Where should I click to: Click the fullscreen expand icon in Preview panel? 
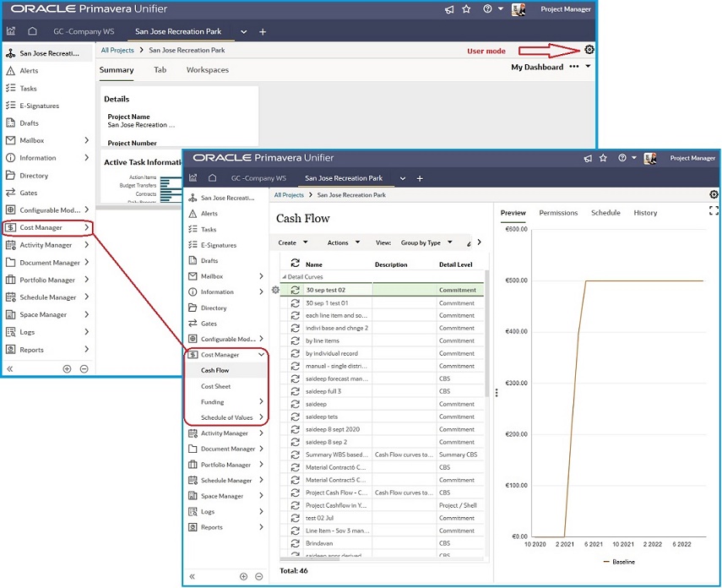click(714, 211)
